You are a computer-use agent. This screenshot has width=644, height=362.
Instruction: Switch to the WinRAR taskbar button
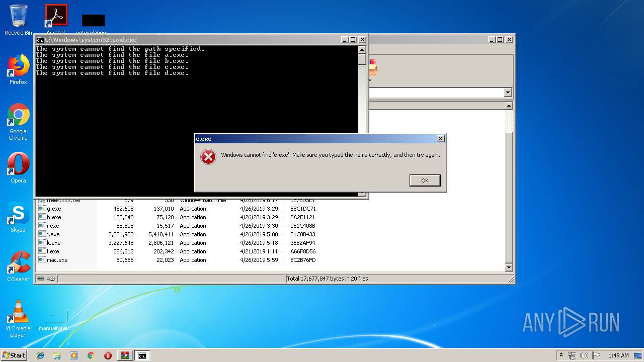125,355
